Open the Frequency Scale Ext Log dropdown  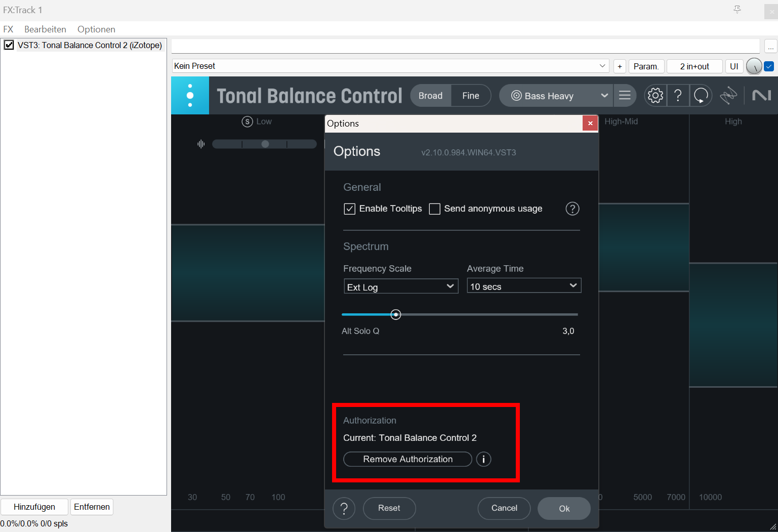tap(401, 287)
